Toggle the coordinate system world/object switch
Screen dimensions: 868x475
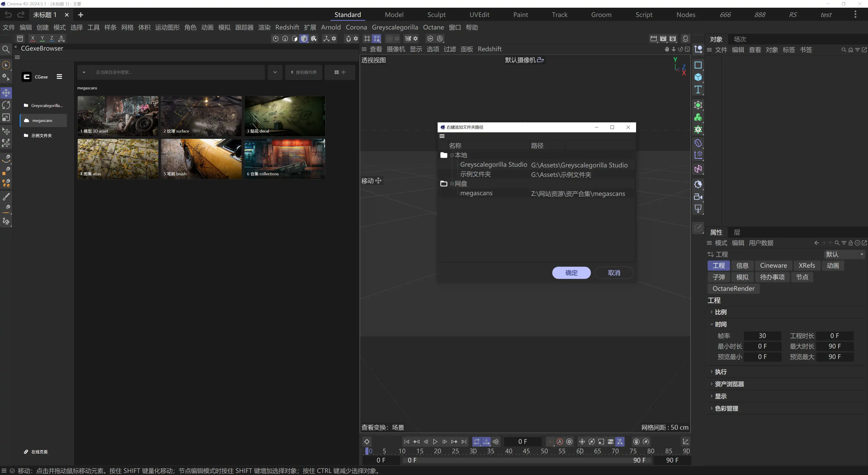click(x=61, y=38)
